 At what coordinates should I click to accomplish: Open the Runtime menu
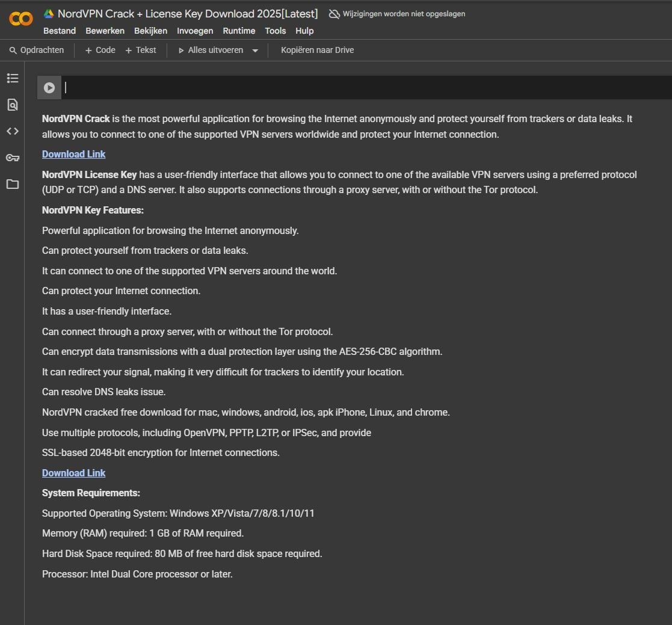coord(239,31)
